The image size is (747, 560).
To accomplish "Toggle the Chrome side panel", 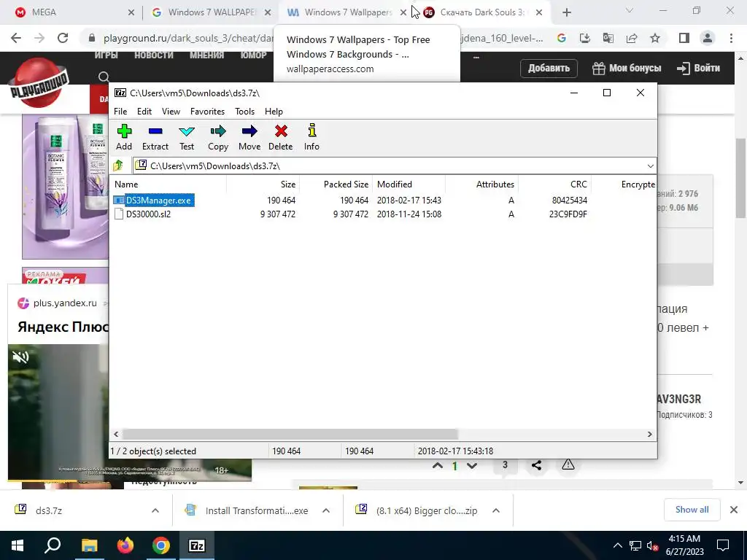I will 684,38.
